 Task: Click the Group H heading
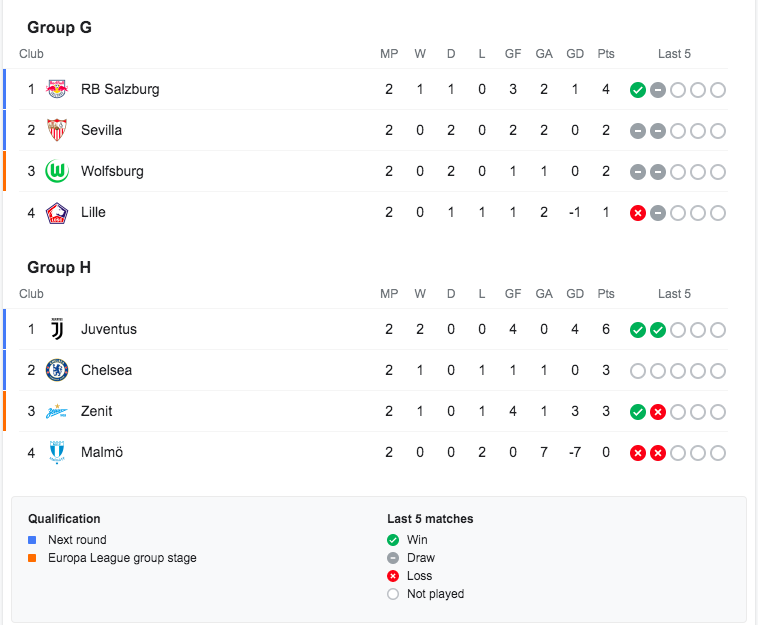[59, 267]
